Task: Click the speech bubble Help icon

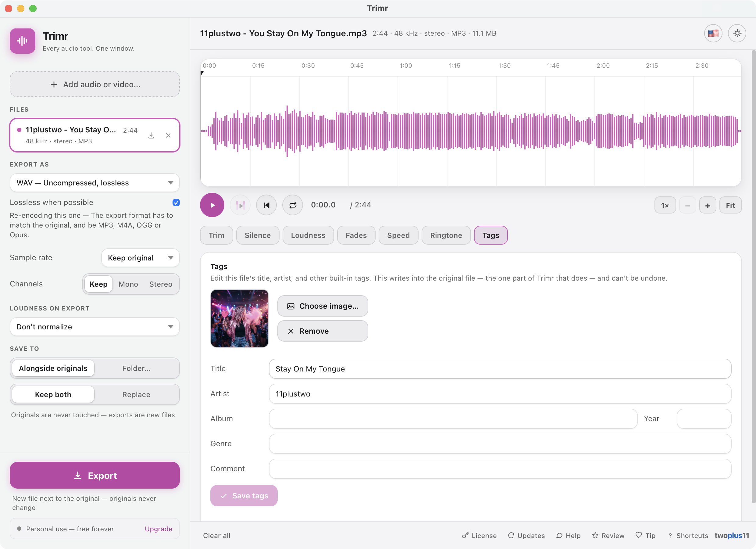Action: (x=559, y=535)
